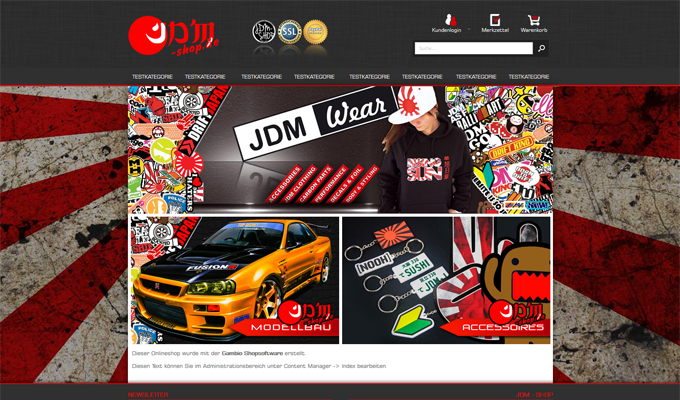Viewport: 680px width, 400px height.
Task: Click the 'Diesen Text können Sie' paragraph
Action: (259, 366)
